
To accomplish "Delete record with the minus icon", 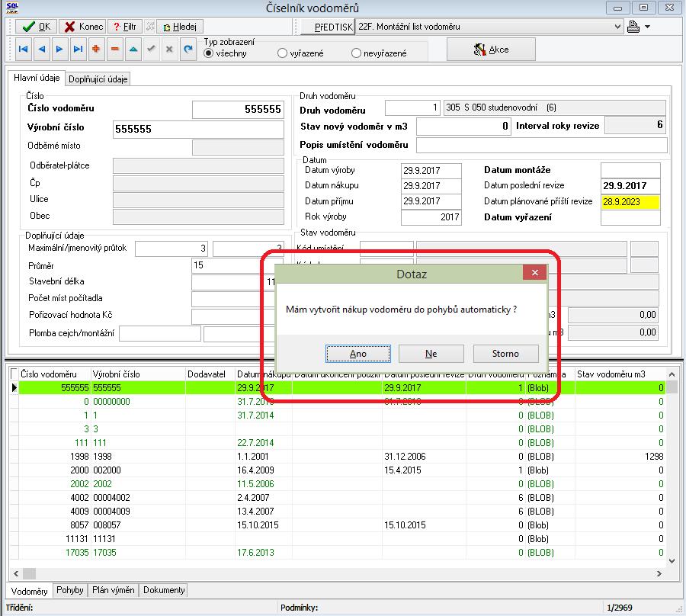I will tap(114, 50).
